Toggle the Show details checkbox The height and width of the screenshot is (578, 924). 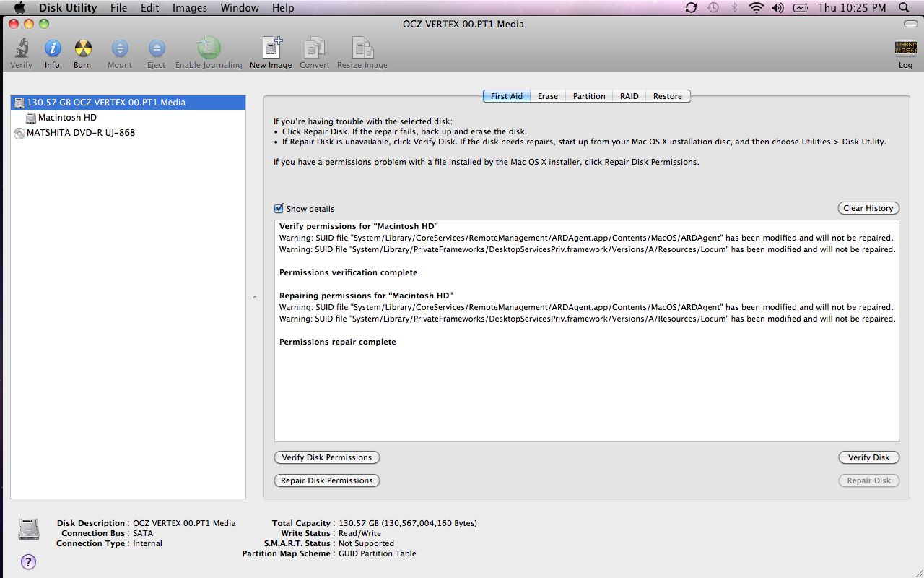click(x=279, y=208)
